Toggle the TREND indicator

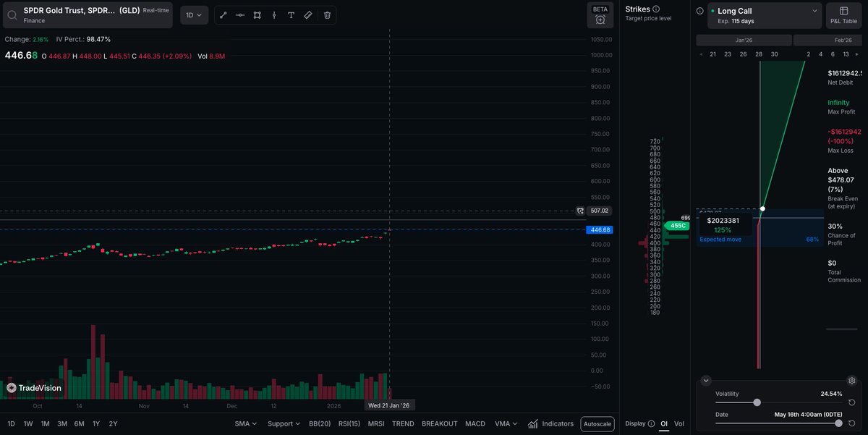403,424
